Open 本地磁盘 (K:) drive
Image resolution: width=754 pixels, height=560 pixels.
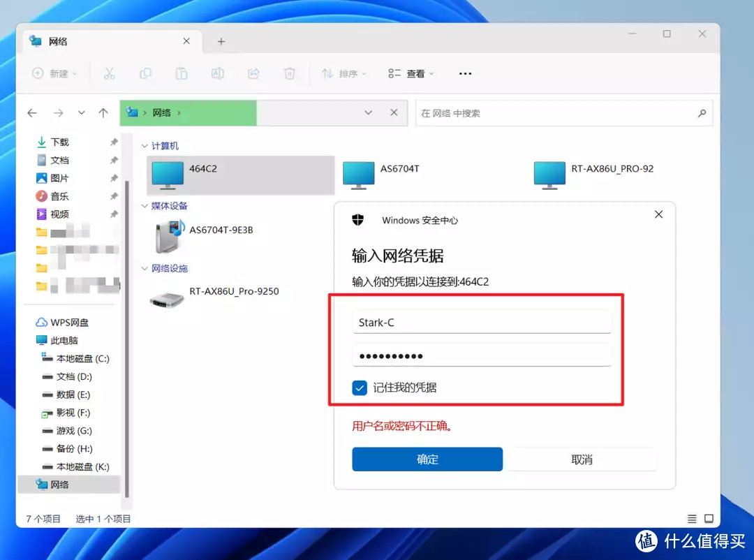click(75, 466)
